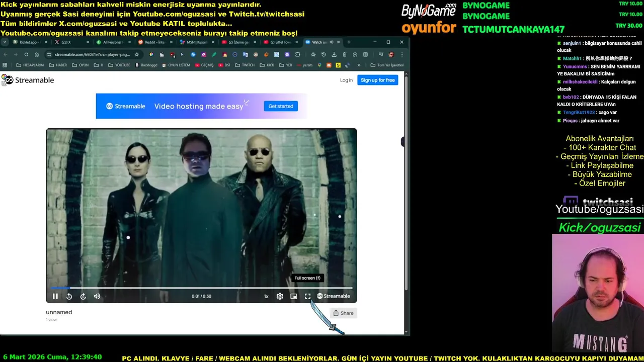Open the browser profile avatar
644x362 pixels.
(x=391, y=54)
